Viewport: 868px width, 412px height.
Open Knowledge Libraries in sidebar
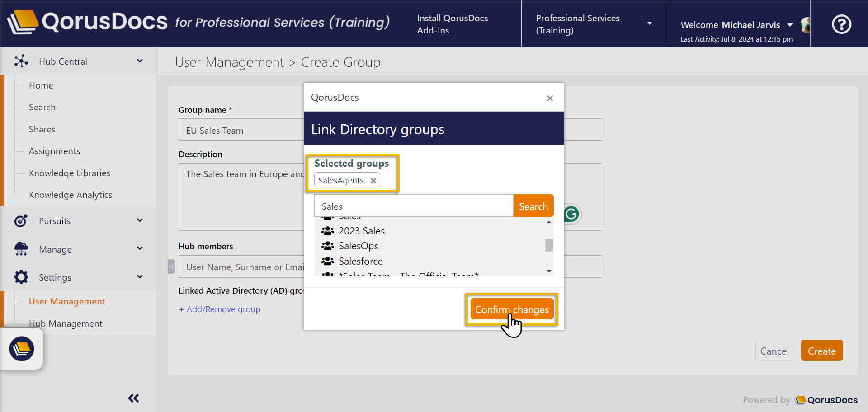70,173
